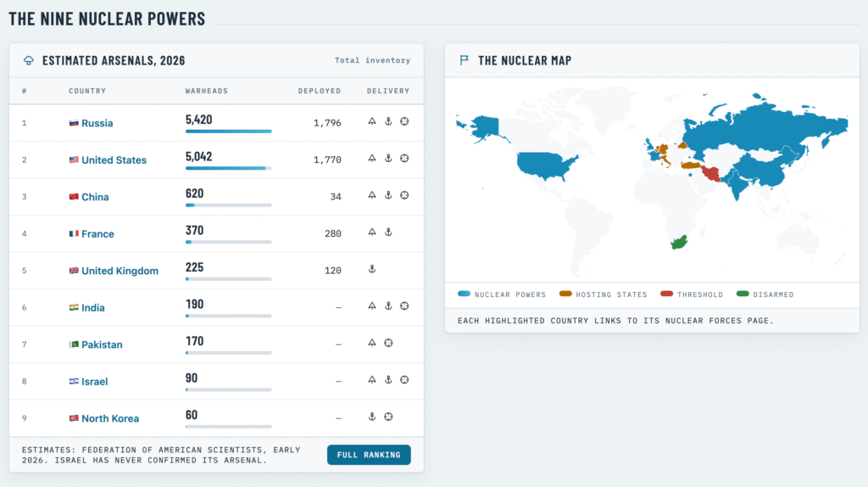Viewport: 868px width, 487px height.
Task: Open the United States country link
Action: (114, 160)
